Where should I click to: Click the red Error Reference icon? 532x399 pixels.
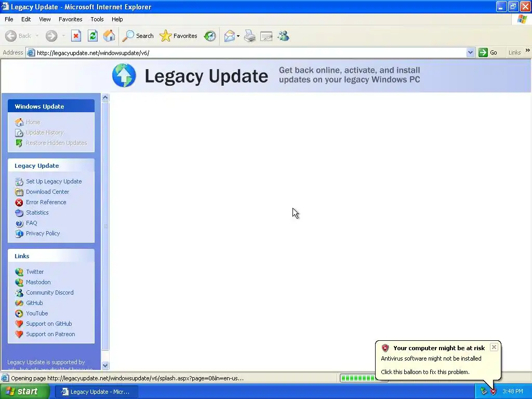point(19,203)
